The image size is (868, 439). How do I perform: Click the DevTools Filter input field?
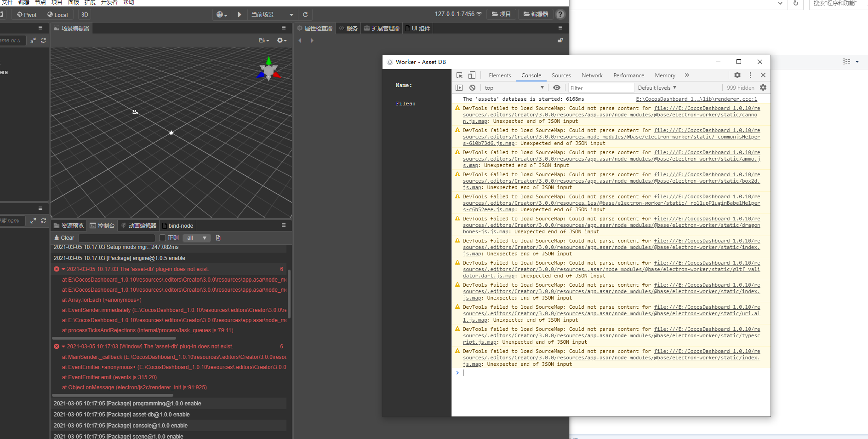pyautogui.click(x=600, y=88)
